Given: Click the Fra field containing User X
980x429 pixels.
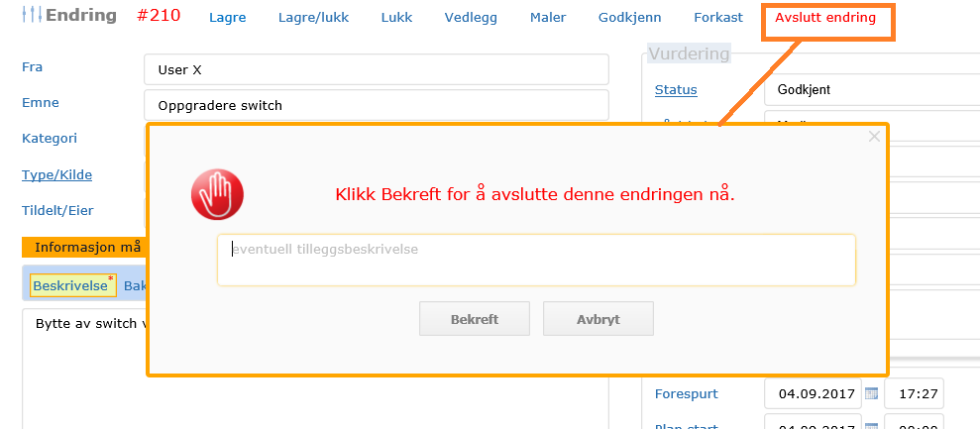Looking at the screenshot, I should point(377,69).
